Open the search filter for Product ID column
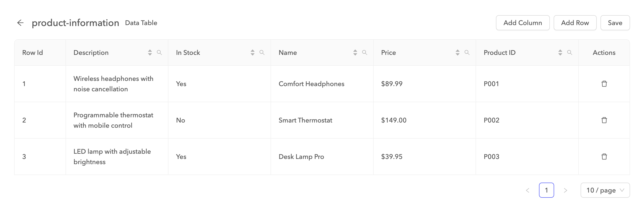644x206 pixels. point(570,53)
